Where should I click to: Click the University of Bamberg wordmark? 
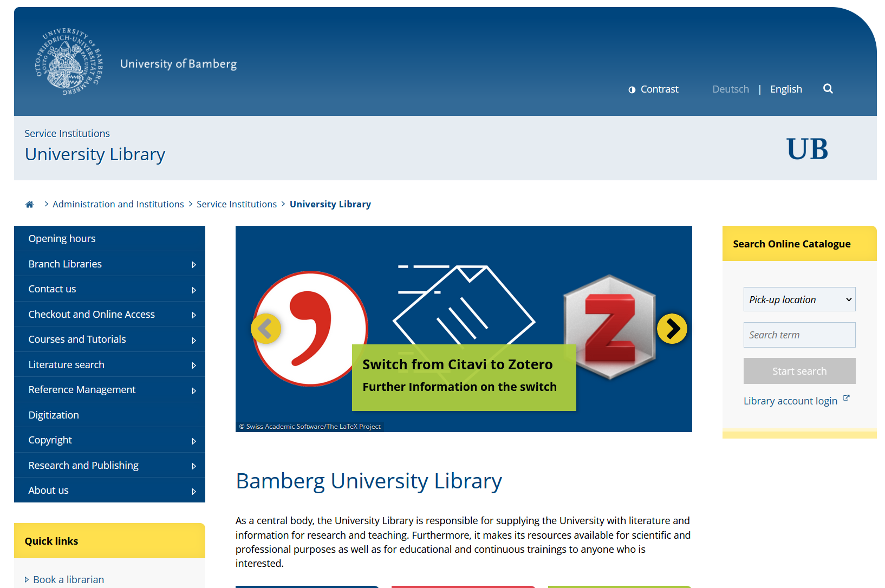[x=178, y=64]
